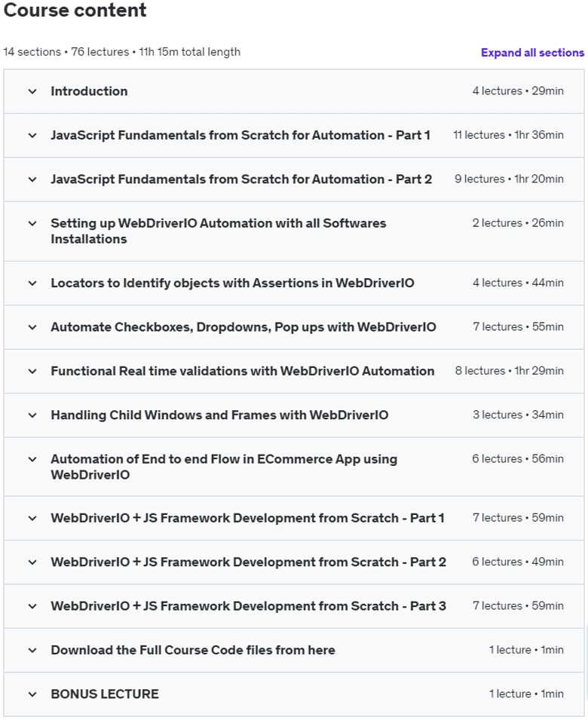Image resolution: width=588 pixels, height=720 pixels.
Task: Click the '7 lectures • 55min' text
Action: (x=518, y=327)
